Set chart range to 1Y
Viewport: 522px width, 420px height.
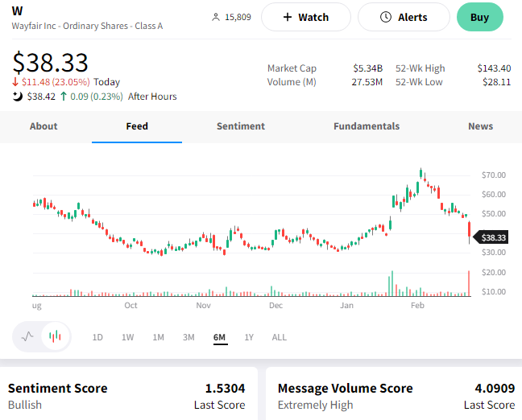pyautogui.click(x=249, y=337)
